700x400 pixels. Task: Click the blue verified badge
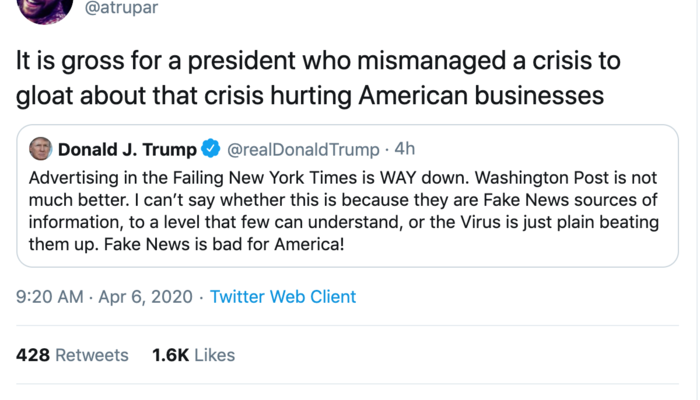pos(210,150)
